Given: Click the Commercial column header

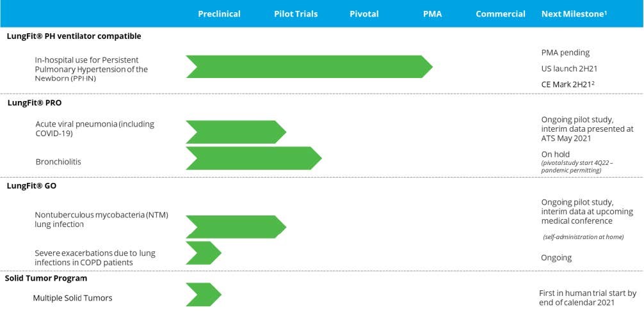Looking at the screenshot, I should coord(501,14).
